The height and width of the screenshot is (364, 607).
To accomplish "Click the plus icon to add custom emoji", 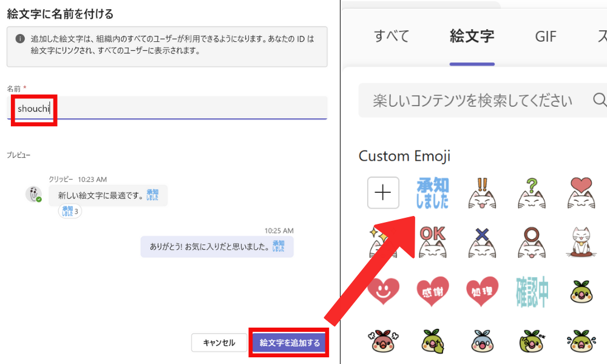I will 383,193.
